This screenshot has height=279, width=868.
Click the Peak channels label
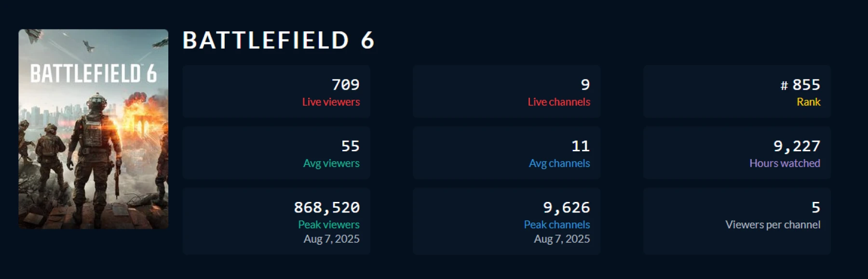click(556, 225)
